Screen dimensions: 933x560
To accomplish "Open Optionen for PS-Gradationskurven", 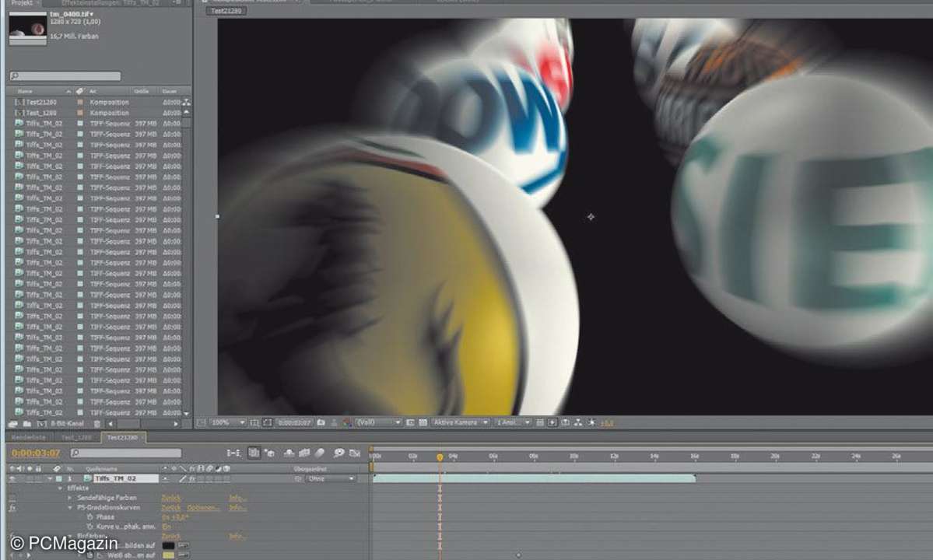I will pyautogui.click(x=203, y=508).
